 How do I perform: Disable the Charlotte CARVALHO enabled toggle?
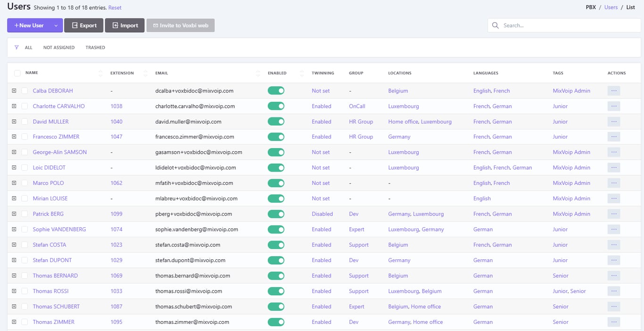tap(276, 107)
